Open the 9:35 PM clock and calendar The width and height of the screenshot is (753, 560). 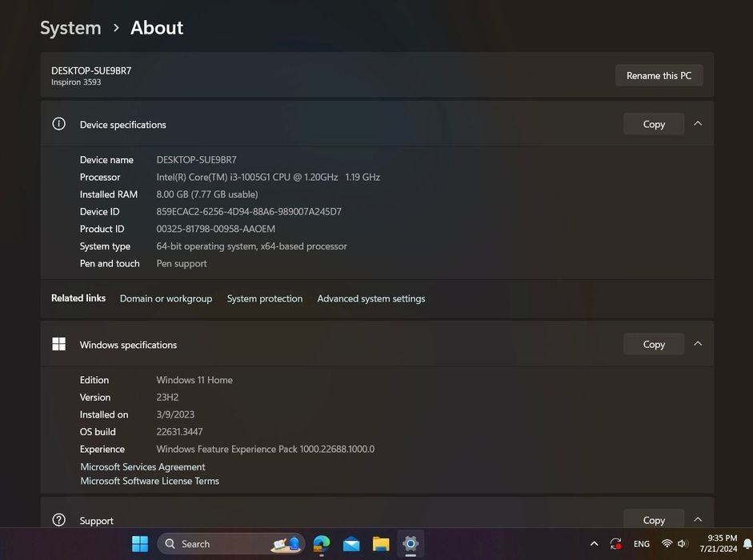point(719,543)
